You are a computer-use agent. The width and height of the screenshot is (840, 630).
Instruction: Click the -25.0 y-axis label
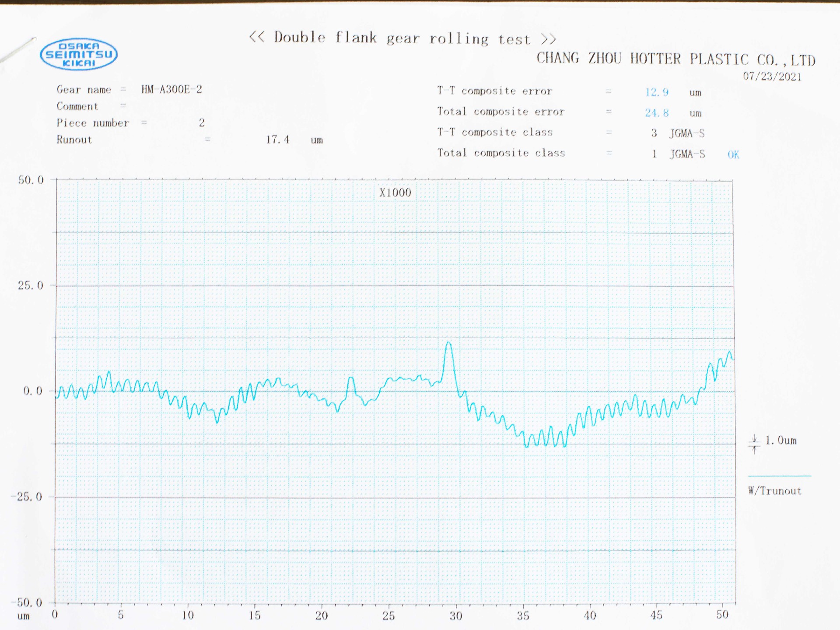pyautogui.click(x=27, y=497)
